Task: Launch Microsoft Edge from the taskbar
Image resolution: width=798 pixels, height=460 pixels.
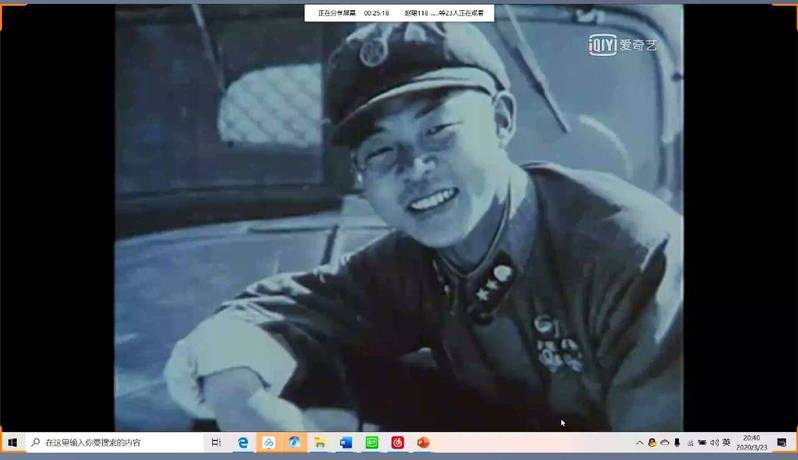Action: [x=243, y=442]
